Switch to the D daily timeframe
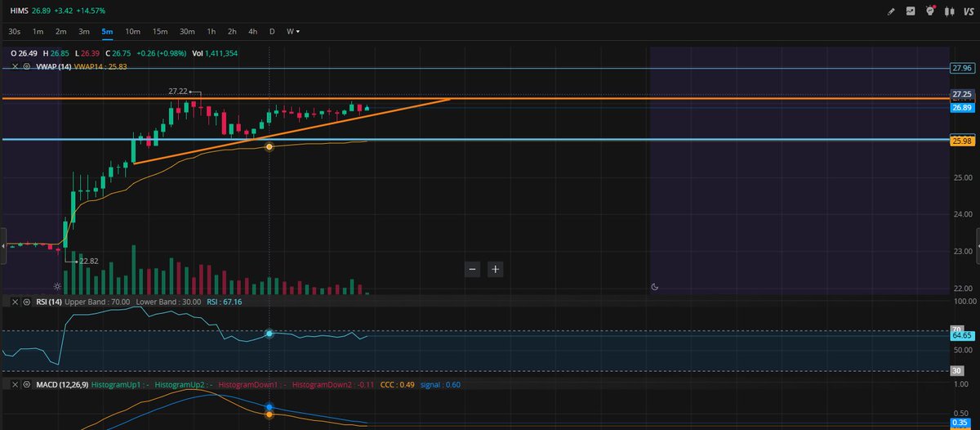Screen dimensions: 980x430 272,31
